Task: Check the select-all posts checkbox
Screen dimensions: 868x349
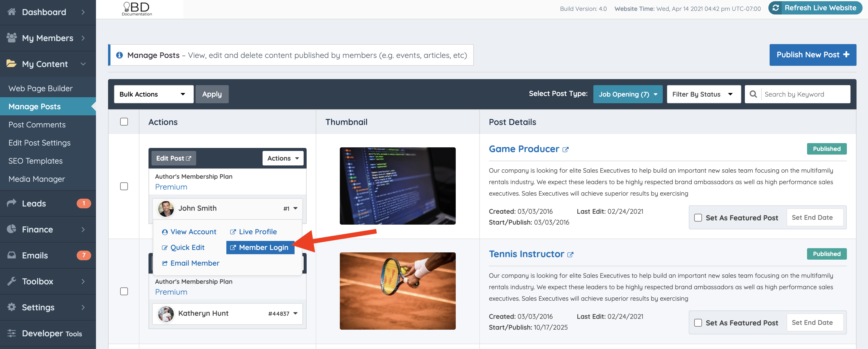Action: (124, 122)
